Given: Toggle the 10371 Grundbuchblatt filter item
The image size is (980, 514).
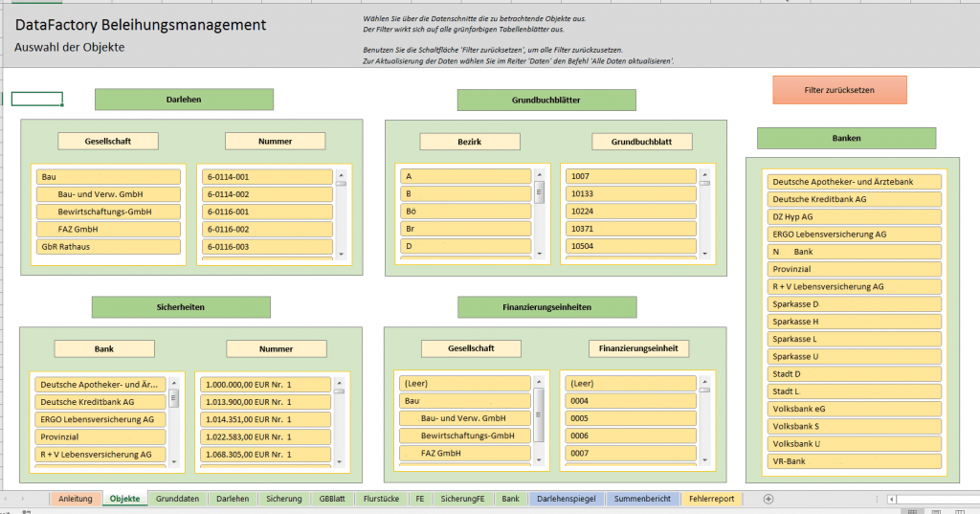Looking at the screenshot, I should coord(631,230).
